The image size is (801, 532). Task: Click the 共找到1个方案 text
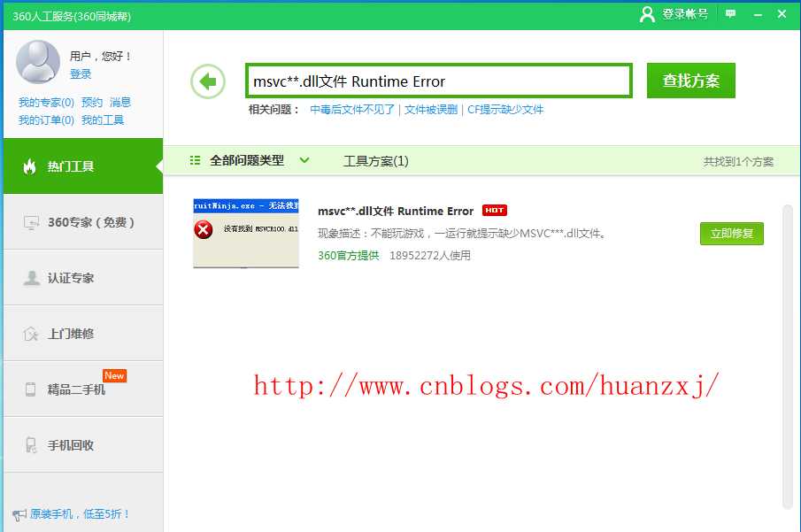(738, 161)
